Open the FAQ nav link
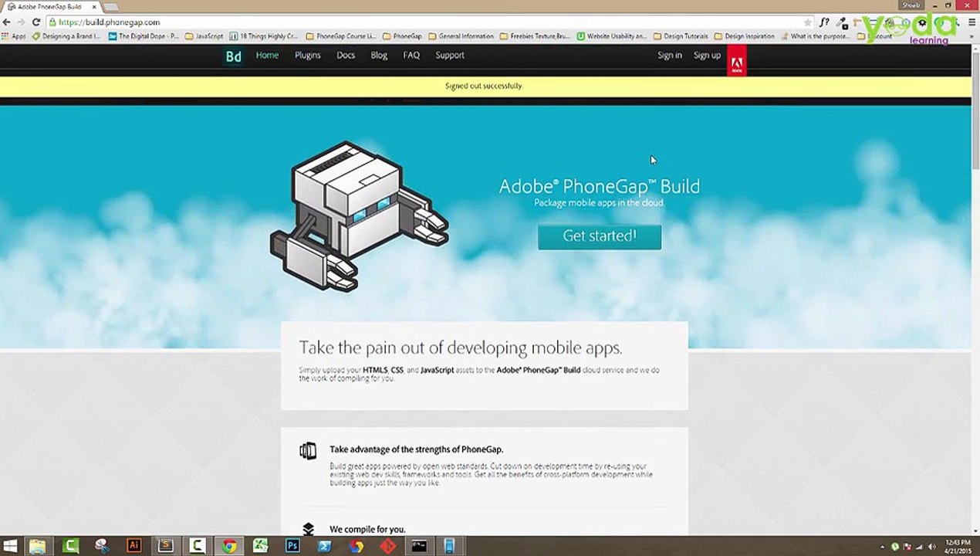 [x=411, y=56]
